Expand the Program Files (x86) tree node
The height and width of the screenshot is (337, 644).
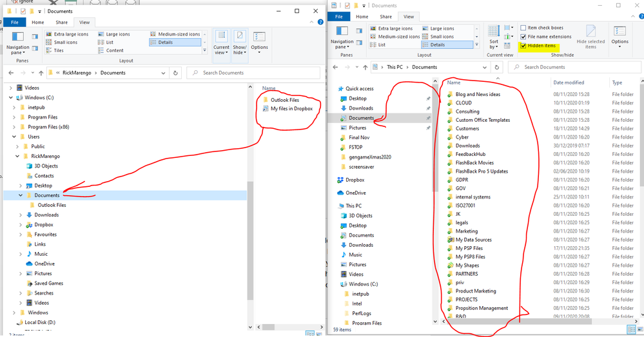click(14, 127)
